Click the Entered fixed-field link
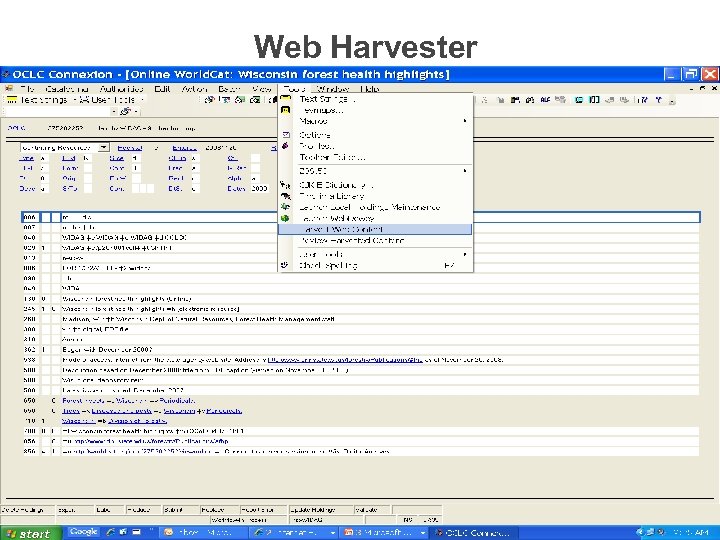This screenshot has height=540, width=720. pyautogui.click(x=184, y=147)
